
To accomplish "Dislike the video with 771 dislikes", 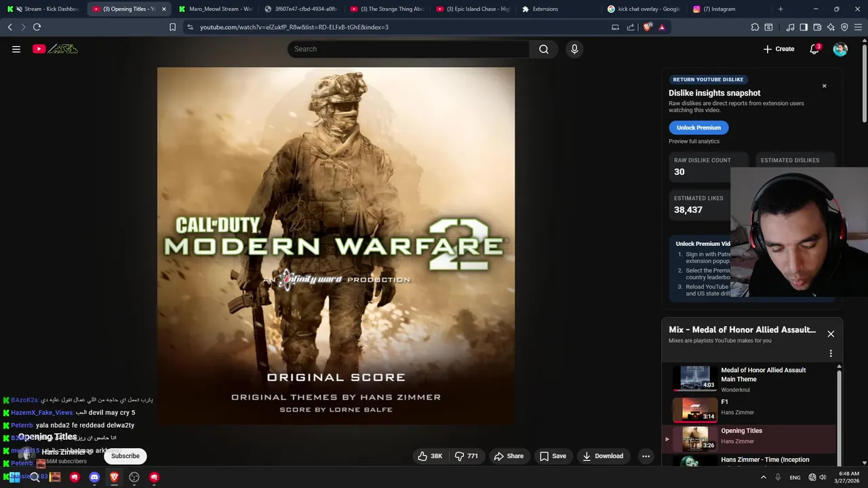I will tap(467, 456).
